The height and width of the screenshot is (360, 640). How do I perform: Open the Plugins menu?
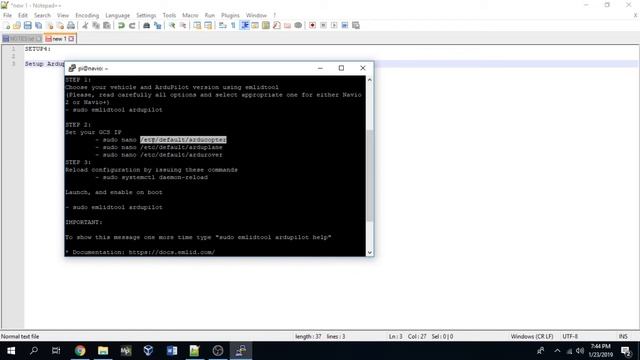230,15
